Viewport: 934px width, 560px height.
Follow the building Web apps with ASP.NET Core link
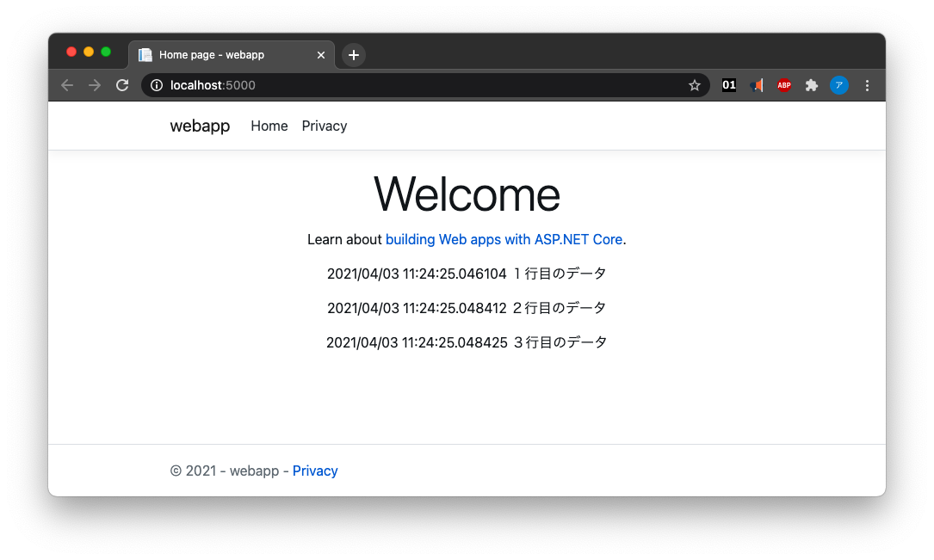(x=504, y=239)
